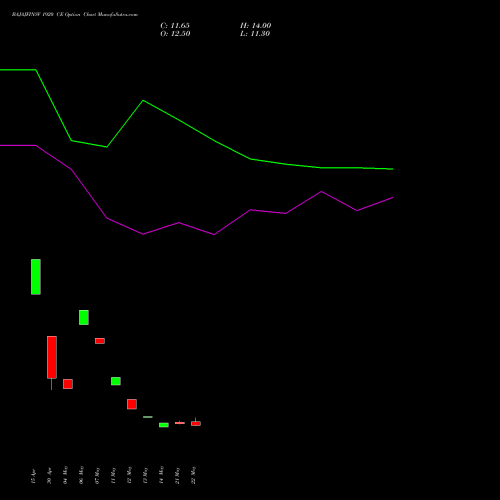500x500 pixels.
Task: Select the 11 May green candlestick
Action: click(116, 381)
